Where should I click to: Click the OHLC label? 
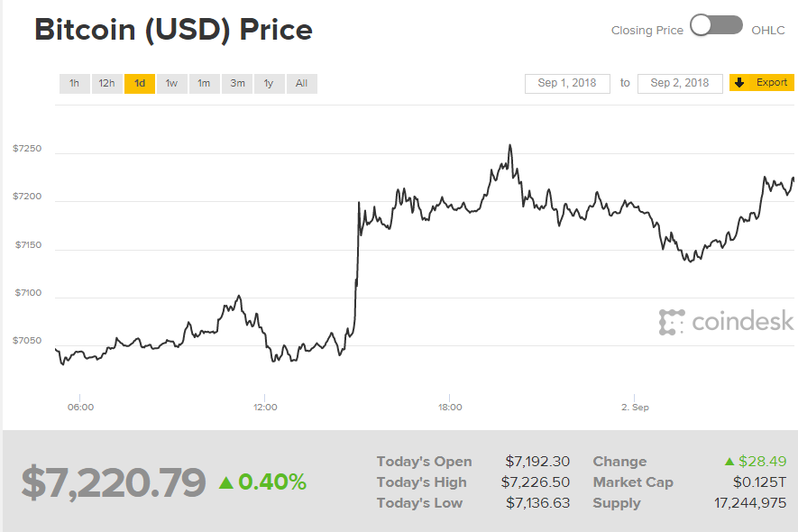768,31
